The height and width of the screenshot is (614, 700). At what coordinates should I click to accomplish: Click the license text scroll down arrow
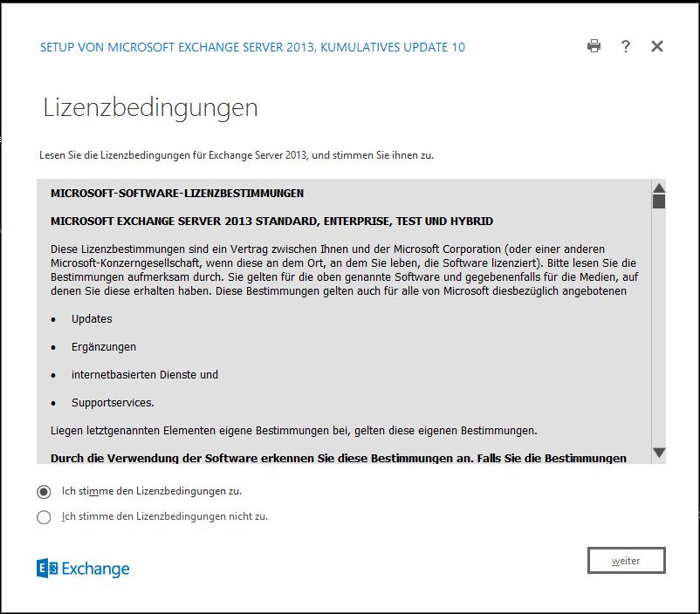(x=659, y=453)
